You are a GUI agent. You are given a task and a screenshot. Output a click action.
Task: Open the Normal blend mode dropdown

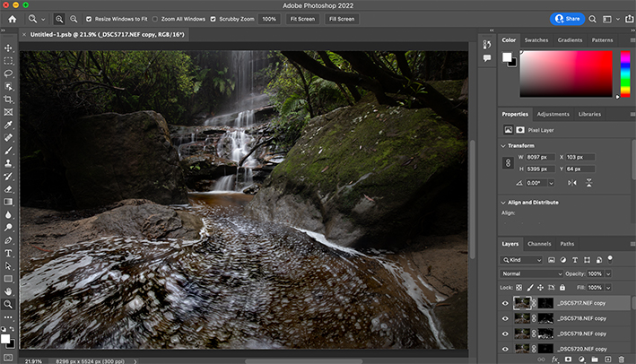pos(533,273)
